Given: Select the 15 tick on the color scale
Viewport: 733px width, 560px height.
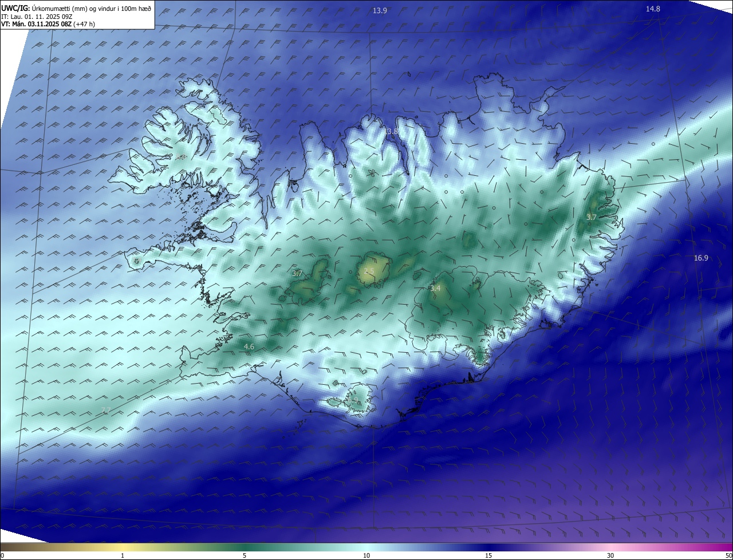Looking at the screenshot, I should pyautogui.click(x=488, y=556).
